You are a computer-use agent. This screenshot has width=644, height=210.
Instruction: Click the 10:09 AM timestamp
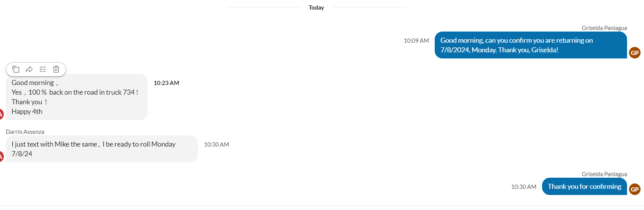pyautogui.click(x=416, y=40)
